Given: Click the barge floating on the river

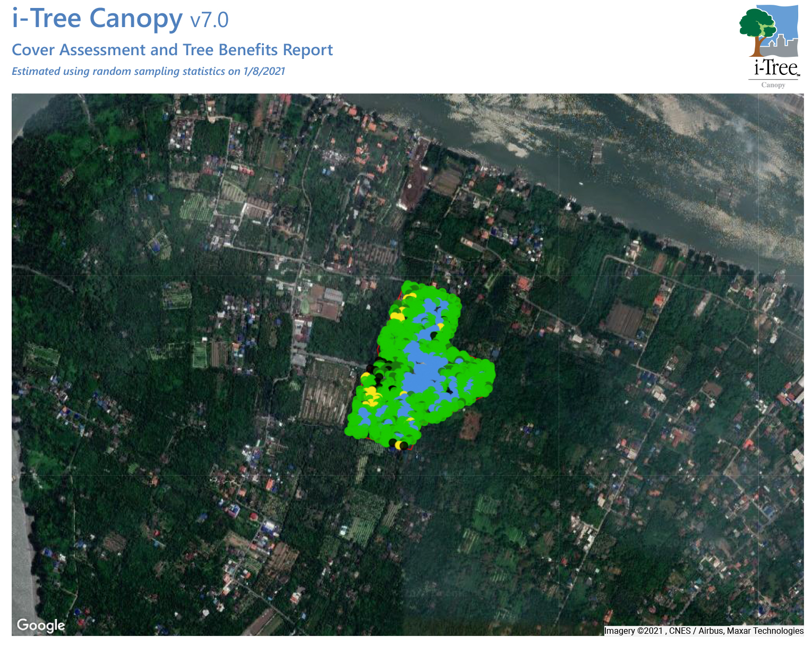Looking at the screenshot, I should [596, 153].
